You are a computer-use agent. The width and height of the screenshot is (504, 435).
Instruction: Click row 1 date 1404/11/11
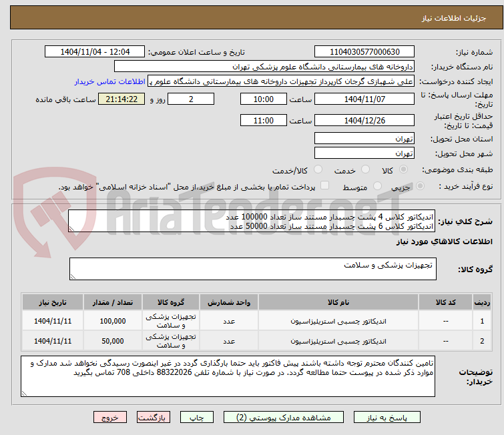[x=53, y=321]
